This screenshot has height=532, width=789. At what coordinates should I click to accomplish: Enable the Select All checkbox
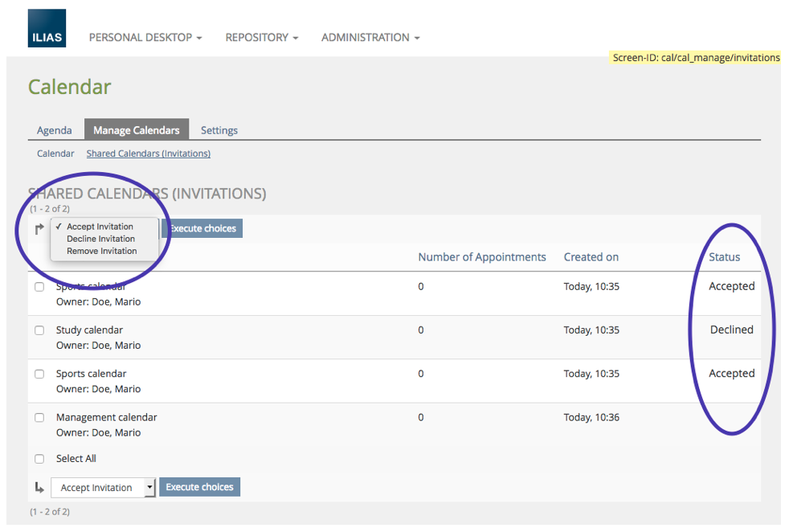39,459
